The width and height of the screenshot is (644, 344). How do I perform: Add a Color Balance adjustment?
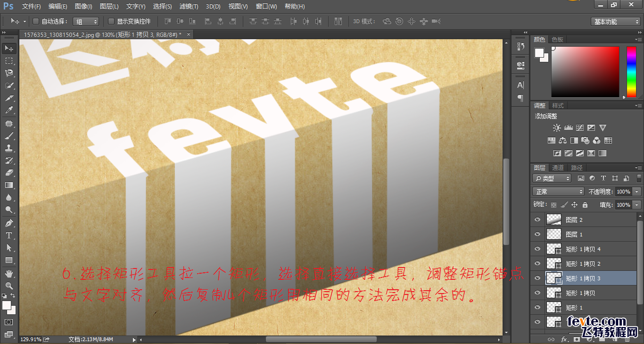[562, 141]
